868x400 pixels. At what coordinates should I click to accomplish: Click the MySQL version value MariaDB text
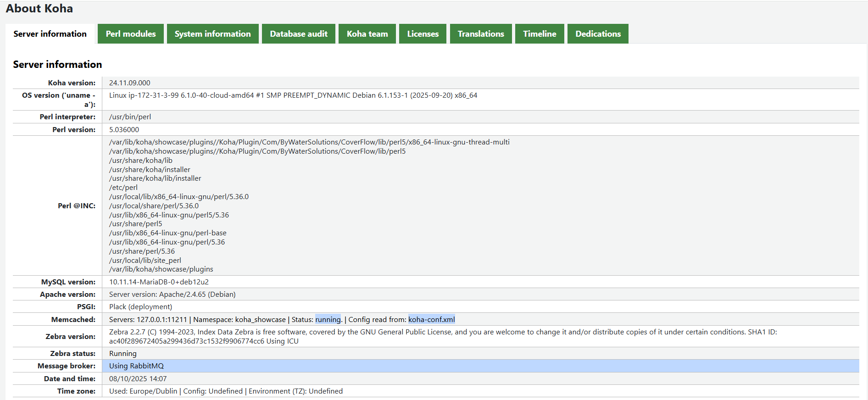(x=159, y=282)
